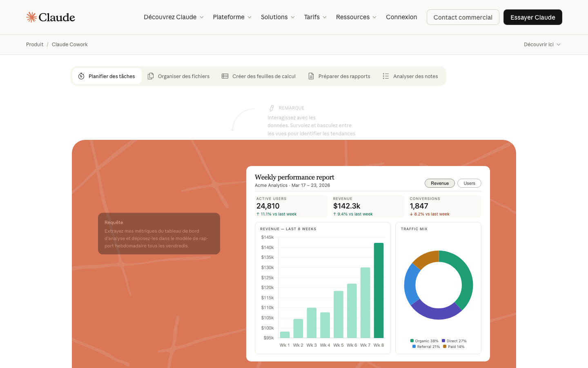
Task: Click the blue Referral 21% legend swatch
Action: (414, 346)
